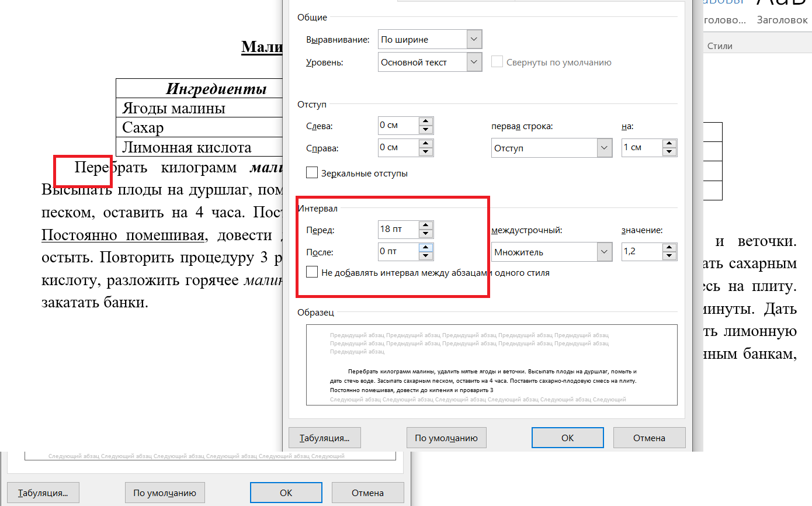This screenshot has width=812, height=506.
Task: Increase the Справа indent with up arrow
Action: [426, 144]
